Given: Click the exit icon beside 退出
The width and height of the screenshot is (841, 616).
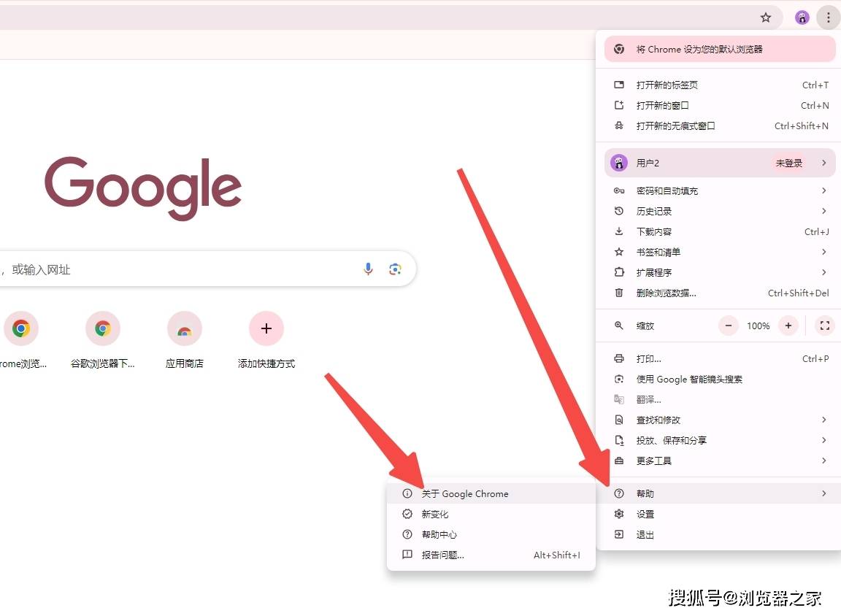Looking at the screenshot, I should tap(619, 534).
